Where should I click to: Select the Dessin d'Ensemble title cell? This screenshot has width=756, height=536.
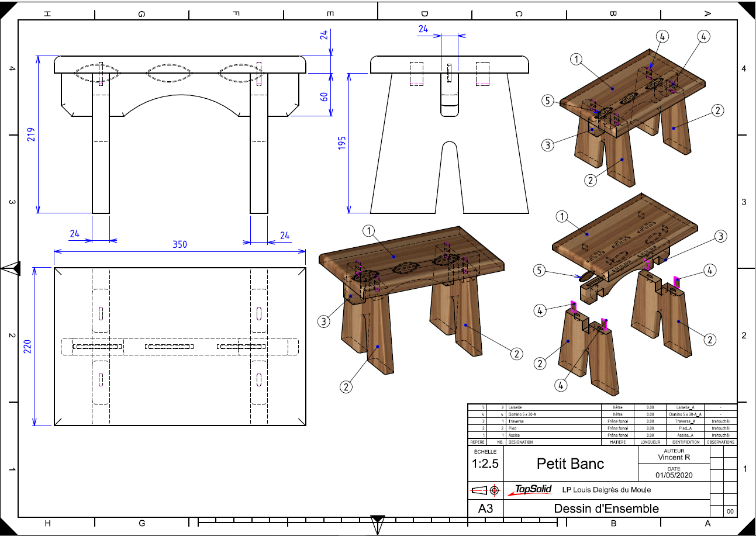click(x=606, y=509)
